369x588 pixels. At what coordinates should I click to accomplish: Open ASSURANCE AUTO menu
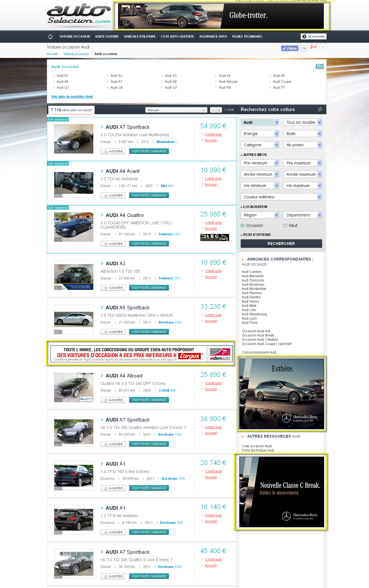click(x=213, y=36)
